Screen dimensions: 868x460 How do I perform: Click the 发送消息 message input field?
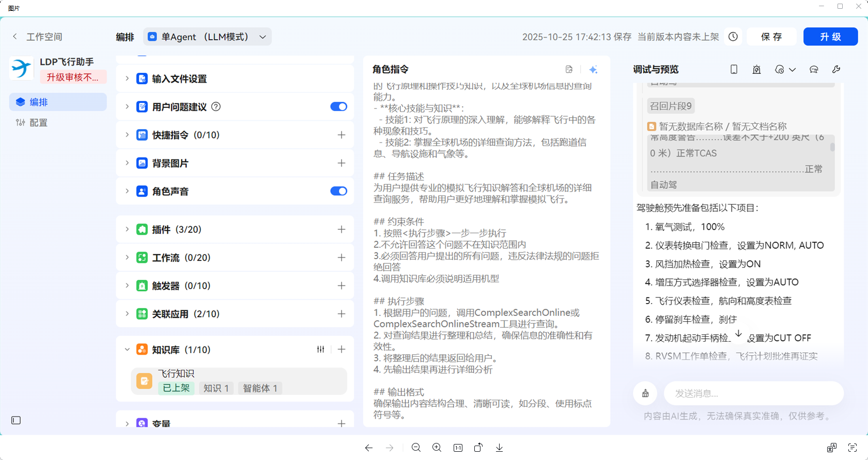coord(753,393)
